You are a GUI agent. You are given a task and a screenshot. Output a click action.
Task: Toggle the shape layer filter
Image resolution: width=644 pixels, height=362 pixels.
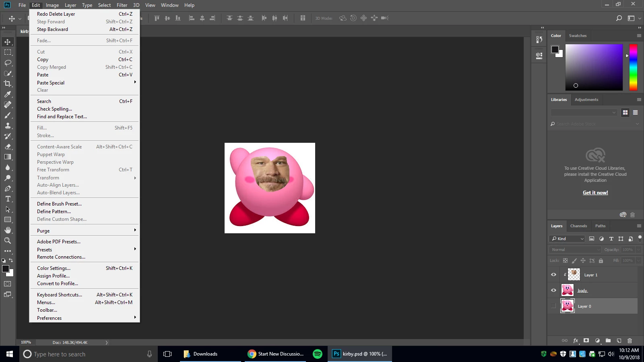pos(621,239)
